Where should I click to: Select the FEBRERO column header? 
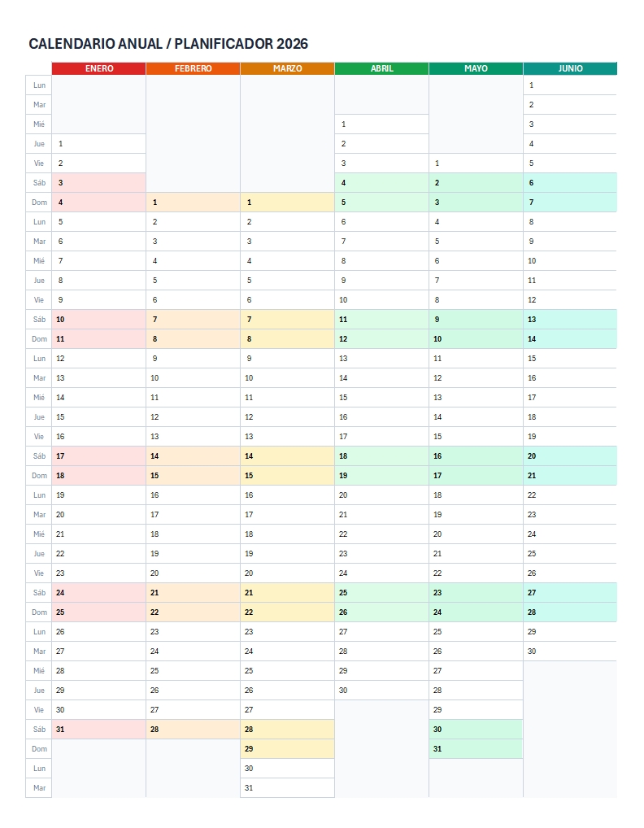(x=193, y=68)
